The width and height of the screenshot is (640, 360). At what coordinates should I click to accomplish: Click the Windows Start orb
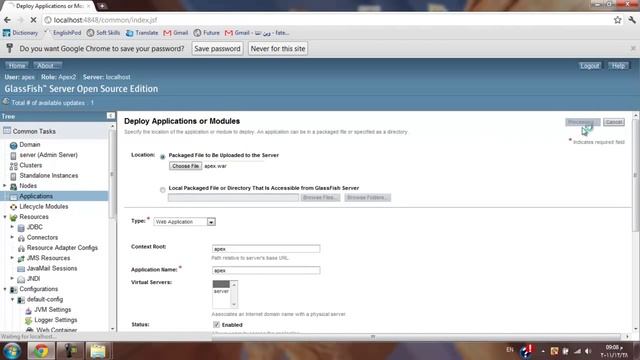pyautogui.click(x=12, y=351)
